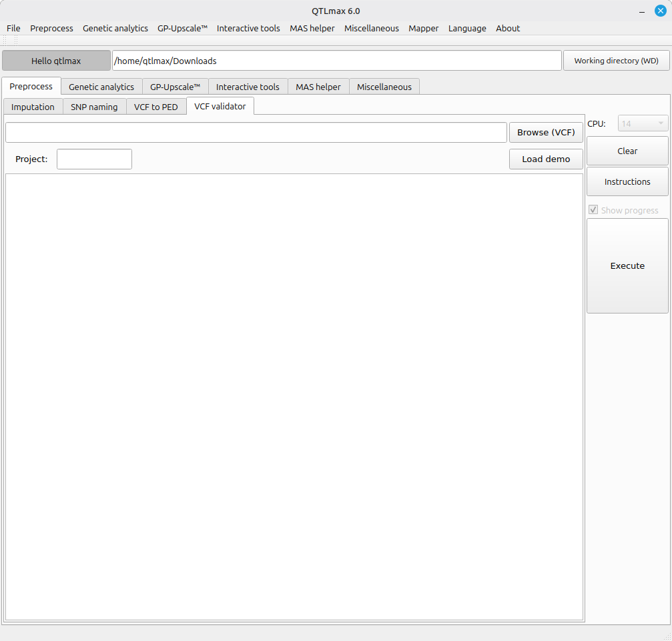Switch to the SNP naming tab
The width and height of the screenshot is (672, 641).
pyautogui.click(x=94, y=107)
